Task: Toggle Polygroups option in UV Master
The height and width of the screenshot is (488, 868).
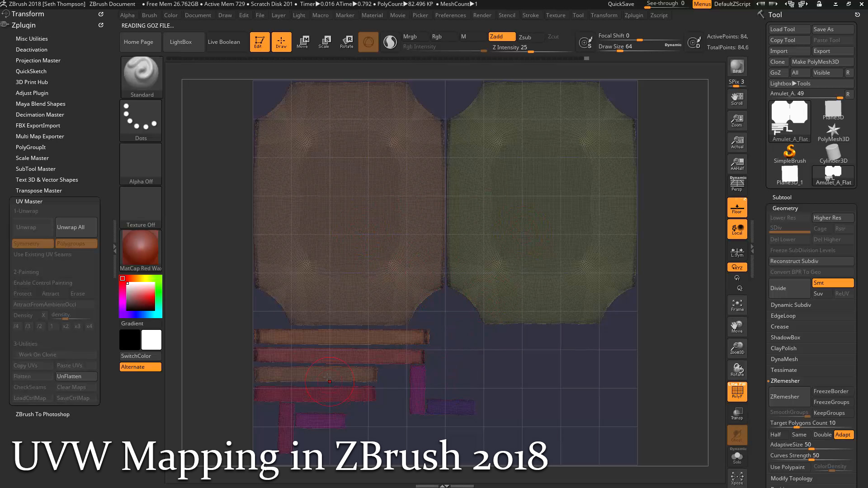Action: tap(76, 244)
